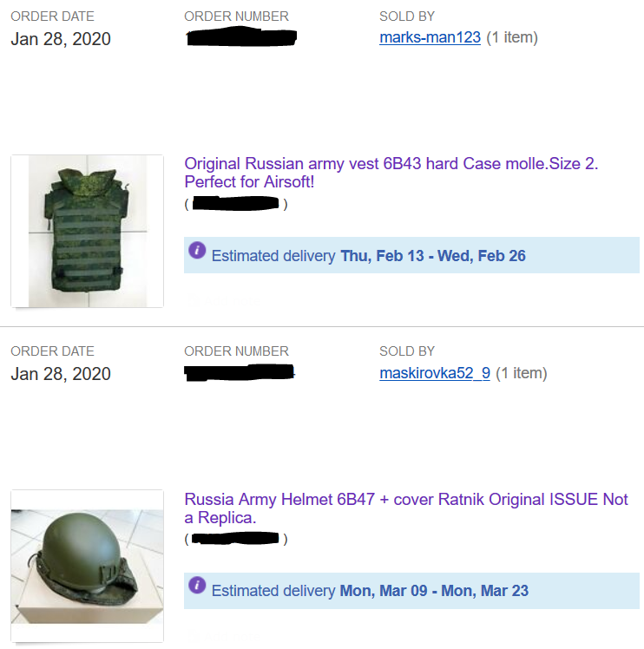Click the ORDER NUMBER label in the helmet order
This screenshot has width=644, height=649.
pos(236,351)
